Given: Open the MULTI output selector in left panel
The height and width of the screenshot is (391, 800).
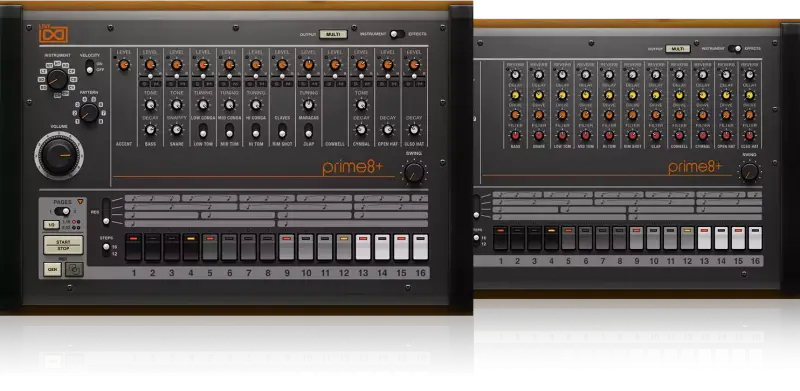Looking at the screenshot, I should [333, 34].
